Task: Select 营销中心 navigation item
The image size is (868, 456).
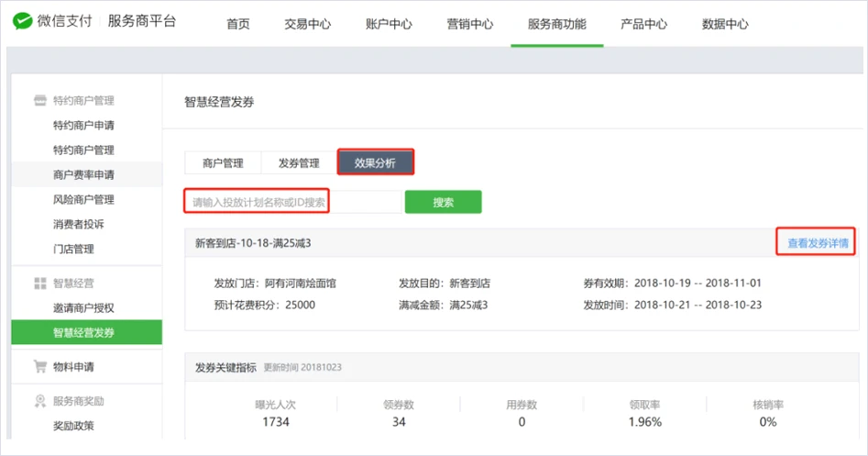Action: click(x=469, y=24)
